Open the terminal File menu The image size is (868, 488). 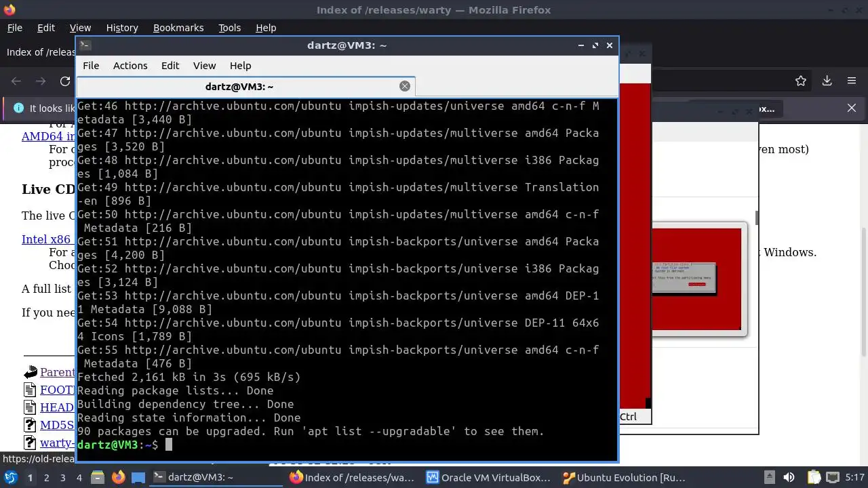[91, 66]
